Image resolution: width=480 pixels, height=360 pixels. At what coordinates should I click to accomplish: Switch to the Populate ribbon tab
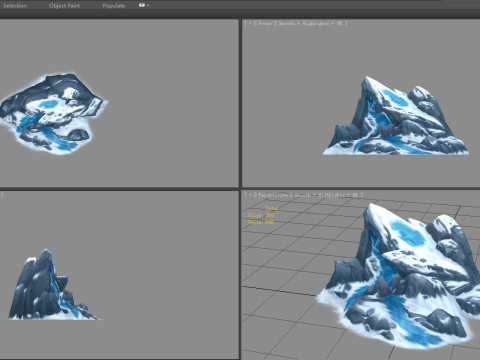[x=114, y=6]
